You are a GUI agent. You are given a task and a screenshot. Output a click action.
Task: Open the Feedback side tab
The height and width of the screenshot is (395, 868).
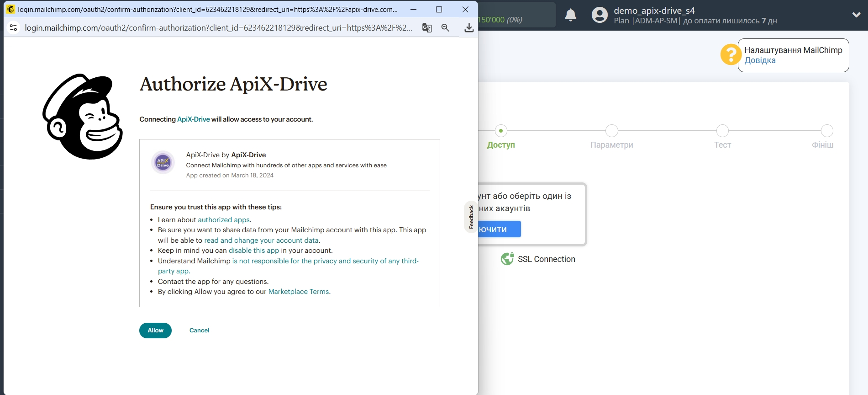(471, 217)
